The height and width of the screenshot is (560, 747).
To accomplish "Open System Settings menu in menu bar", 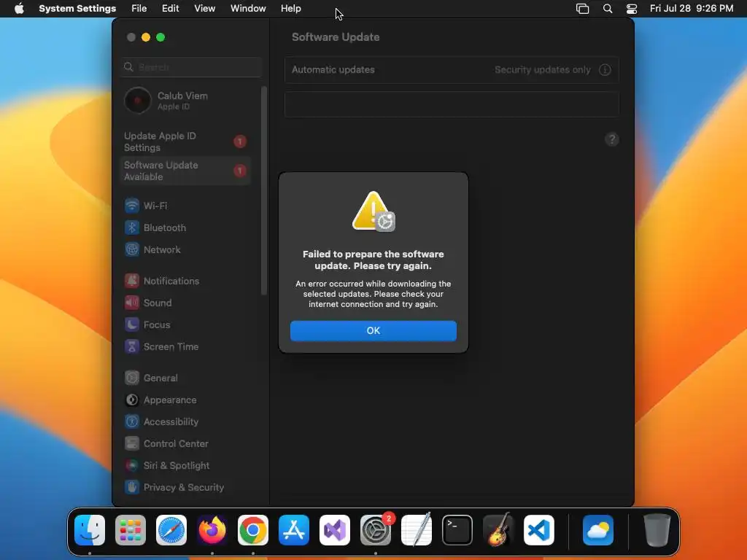I will pyautogui.click(x=77, y=9).
